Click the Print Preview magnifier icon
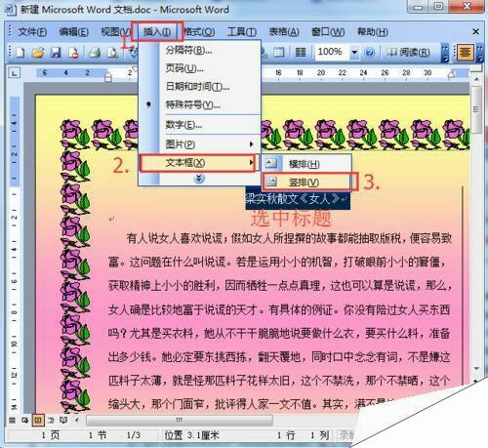This screenshot has height=448, width=488. point(112,53)
